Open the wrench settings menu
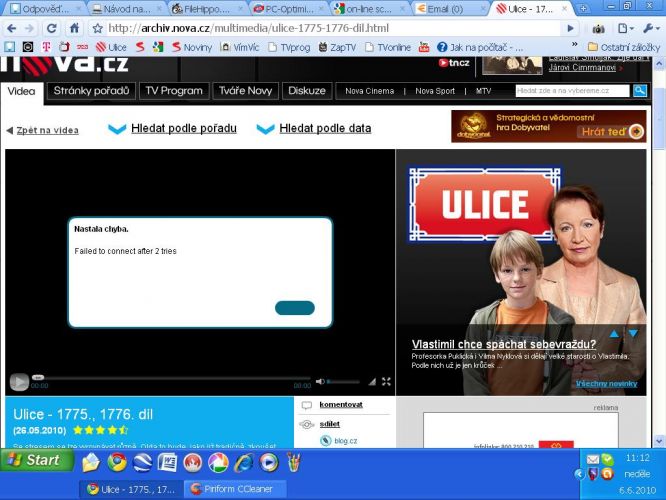The image size is (666, 500). click(651, 28)
